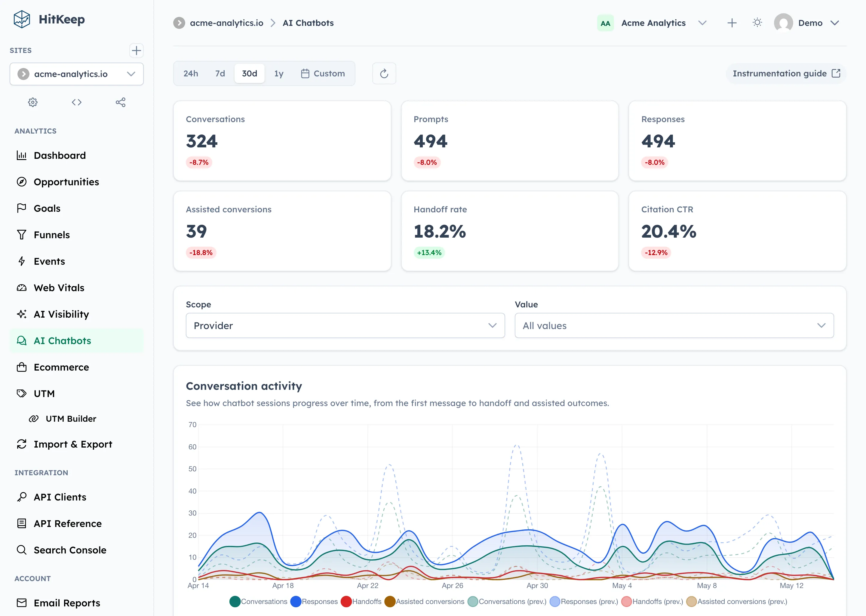This screenshot has width=866, height=616.
Task: Open Dashboard in sidebar
Action: (x=77, y=156)
